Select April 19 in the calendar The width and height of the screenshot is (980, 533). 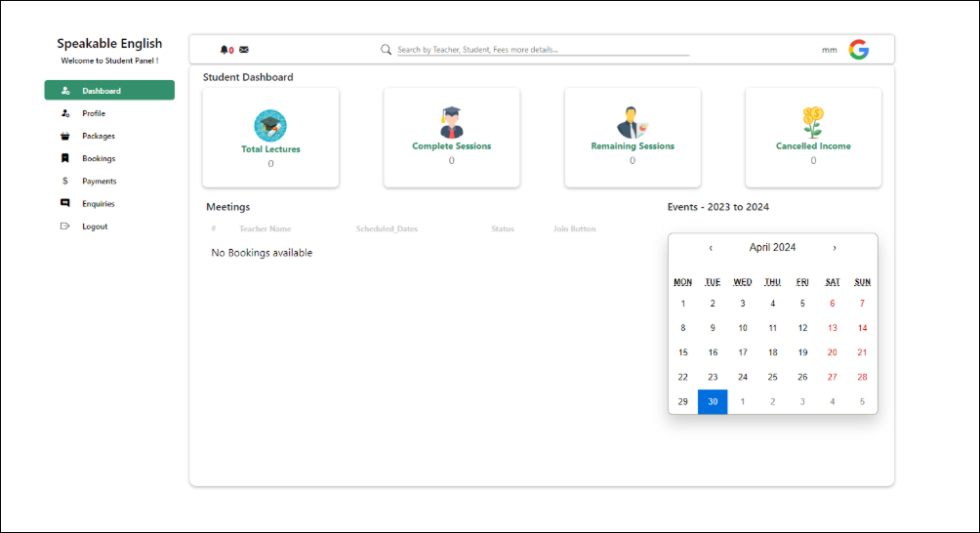tap(802, 352)
